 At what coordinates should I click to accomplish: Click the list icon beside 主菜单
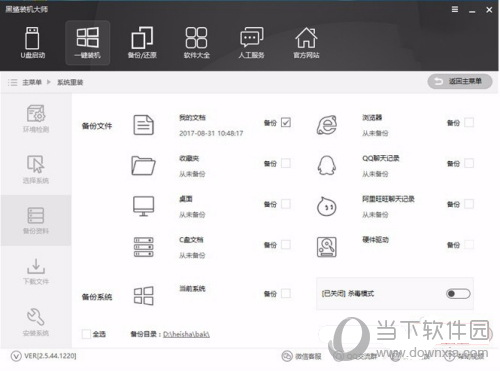pyautogui.click(x=12, y=82)
